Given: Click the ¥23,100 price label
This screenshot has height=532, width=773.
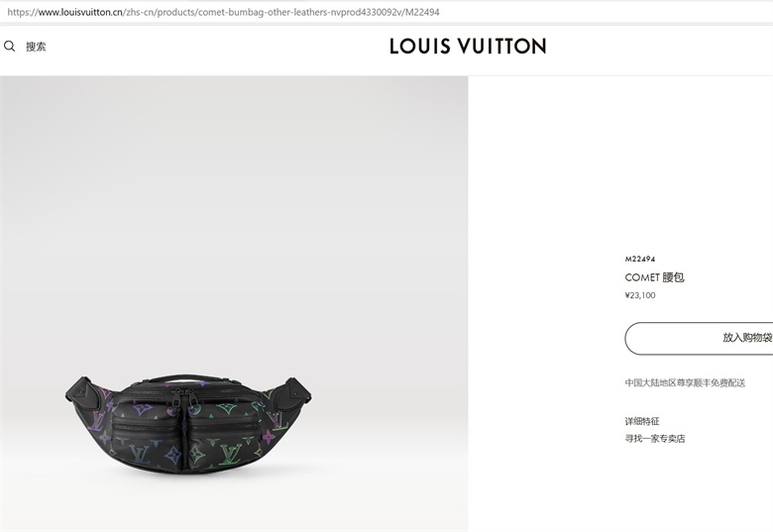Looking at the screenshot, I should click(640, 295).
